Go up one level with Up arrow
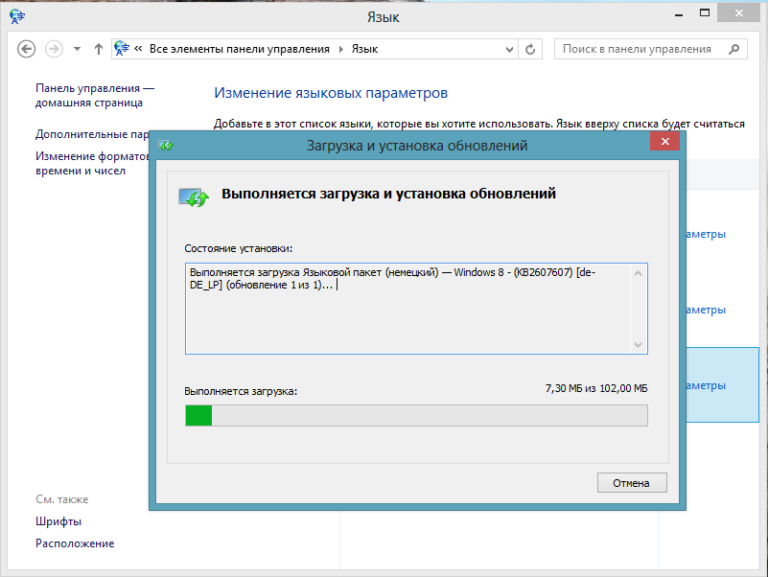This screenshot has height=577, width=768. coord(98,49)
